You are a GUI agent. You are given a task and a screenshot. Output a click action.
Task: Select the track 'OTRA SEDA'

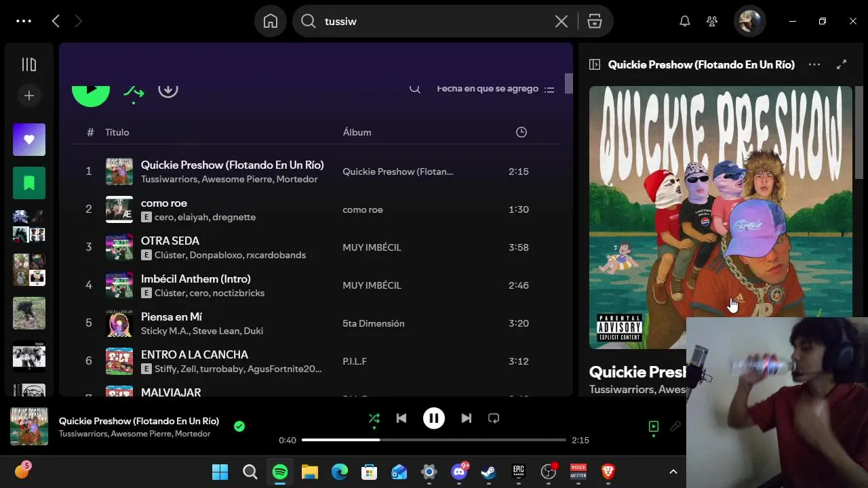170,241
